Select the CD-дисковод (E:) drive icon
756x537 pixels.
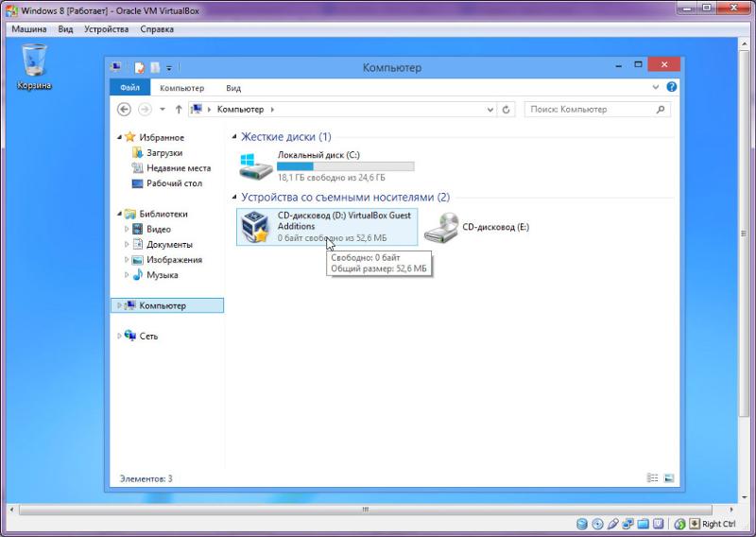[x=441, y=227]
